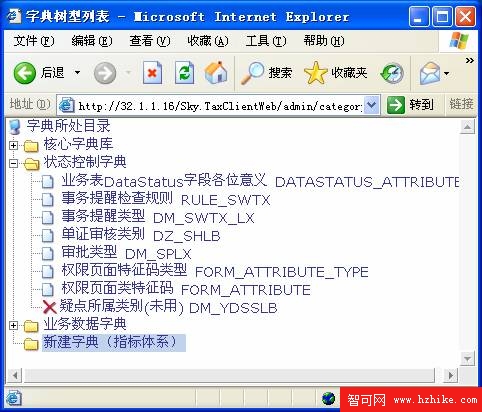Click inside the address URL field

click(220, 106)
